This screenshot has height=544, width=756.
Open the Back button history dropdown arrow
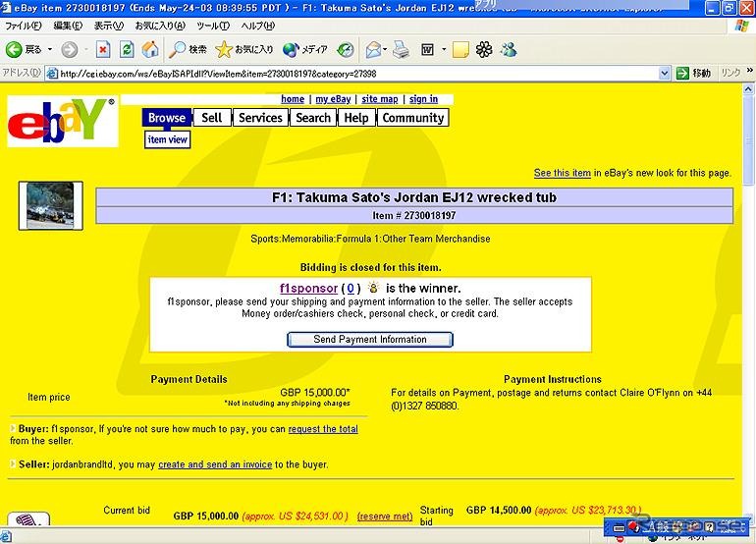[x=50, y=49]
